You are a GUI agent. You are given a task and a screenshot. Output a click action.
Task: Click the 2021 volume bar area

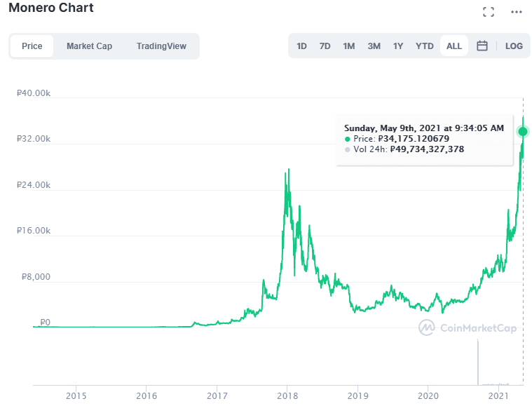pyautogui.click(x=479, y=365)
